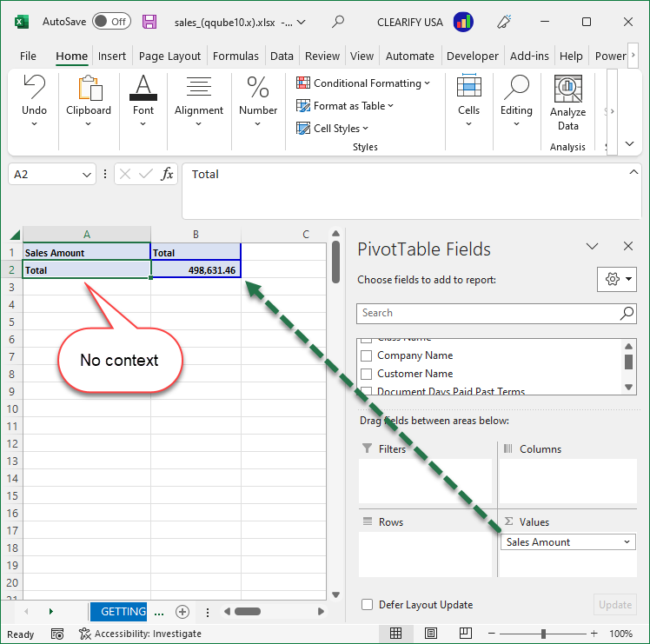This screenshot has width=650, height=644.
Task: Click the Insert Function fx icon
Action: click(x=167, y=174)
